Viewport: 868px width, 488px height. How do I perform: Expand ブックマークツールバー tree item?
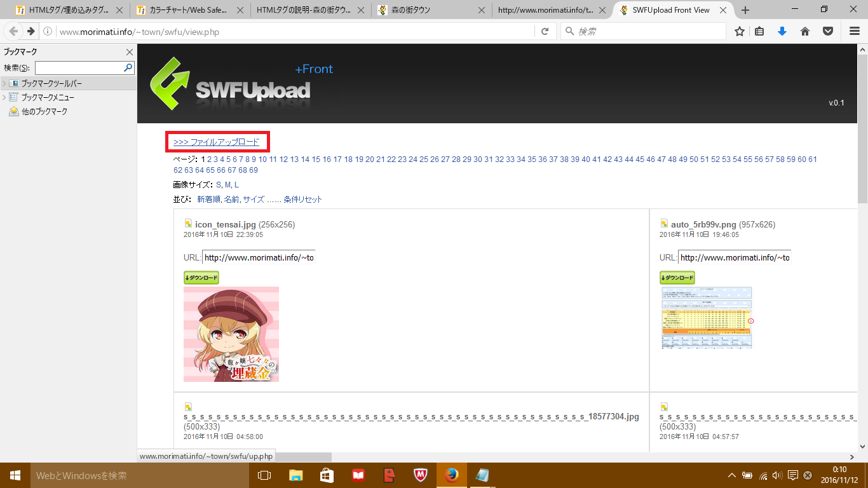[x=4, y=83]
